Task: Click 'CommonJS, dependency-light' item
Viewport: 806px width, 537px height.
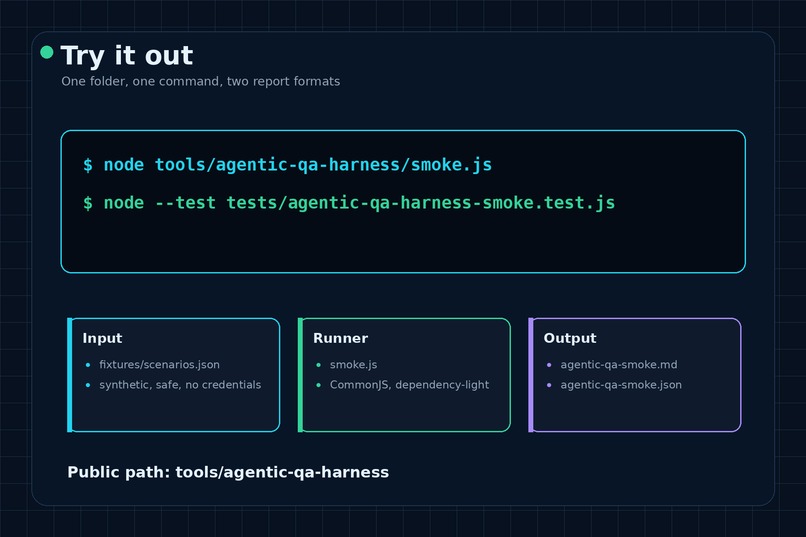Action: [409, 385]
